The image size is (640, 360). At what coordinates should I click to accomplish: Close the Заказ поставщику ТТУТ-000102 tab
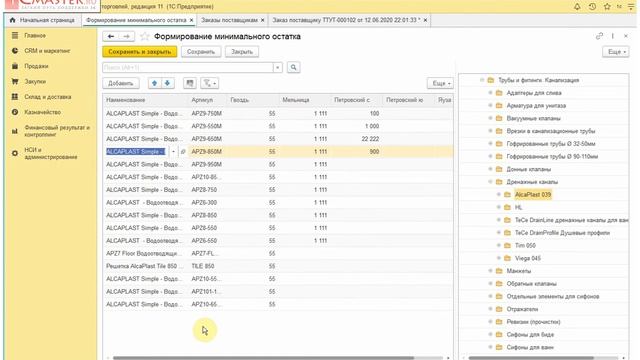(x=425, y=20)
